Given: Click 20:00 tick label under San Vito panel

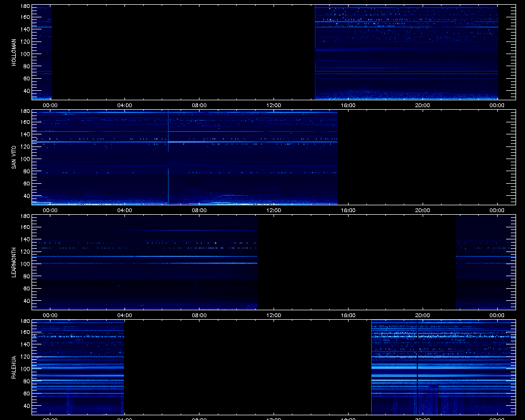Looking at the screenshot, I should point(423,211).
